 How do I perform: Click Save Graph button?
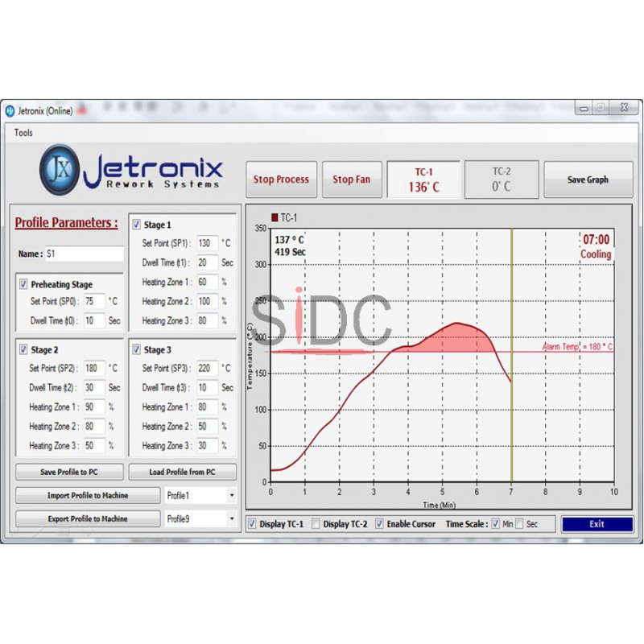point(588,180)
